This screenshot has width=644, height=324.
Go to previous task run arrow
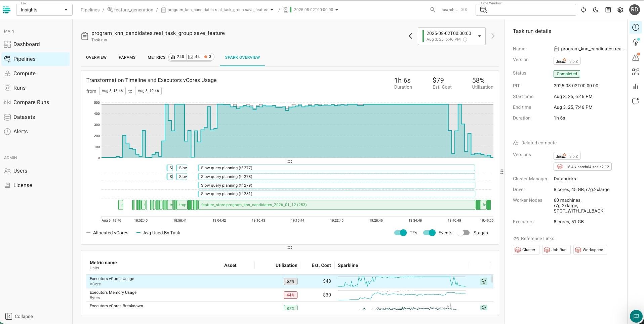[410, 36]
